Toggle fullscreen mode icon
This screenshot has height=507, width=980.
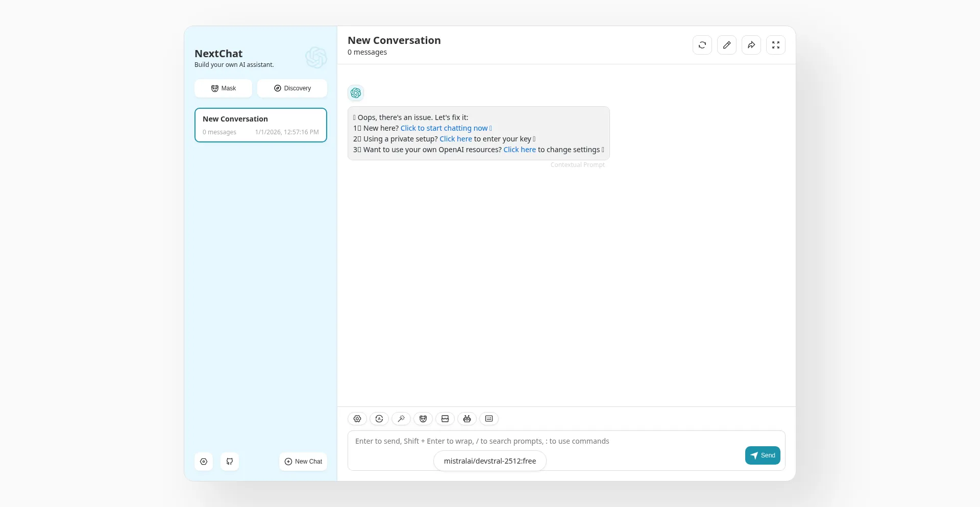click(x=776, y=45)
